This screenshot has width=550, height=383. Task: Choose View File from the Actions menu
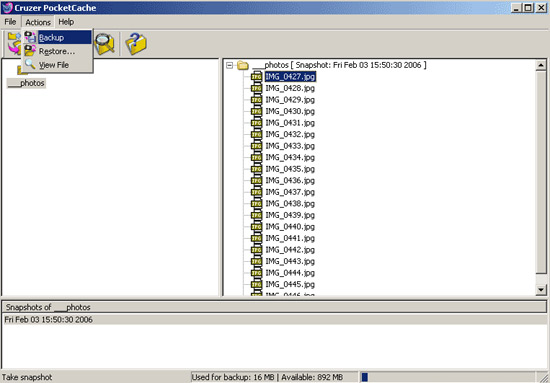coord(58,65)
